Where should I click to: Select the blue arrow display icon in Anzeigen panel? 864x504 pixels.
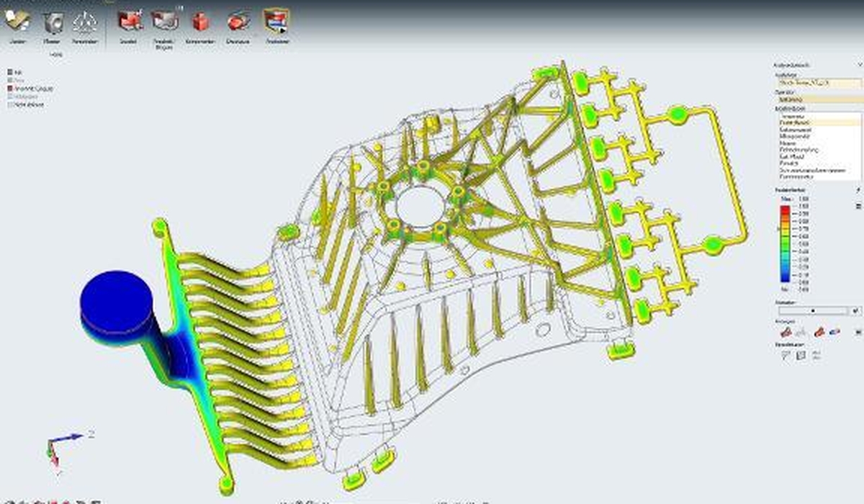pyautogui.click(x=833, y=332)
